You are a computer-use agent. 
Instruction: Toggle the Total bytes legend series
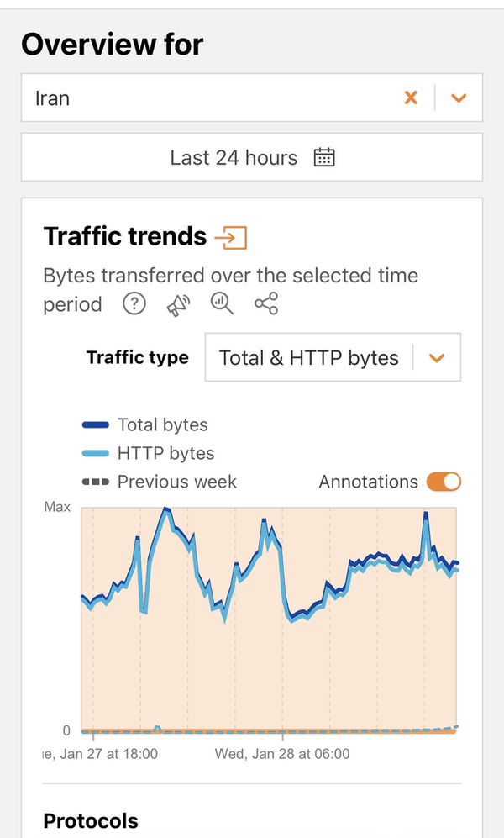[162, 424]
